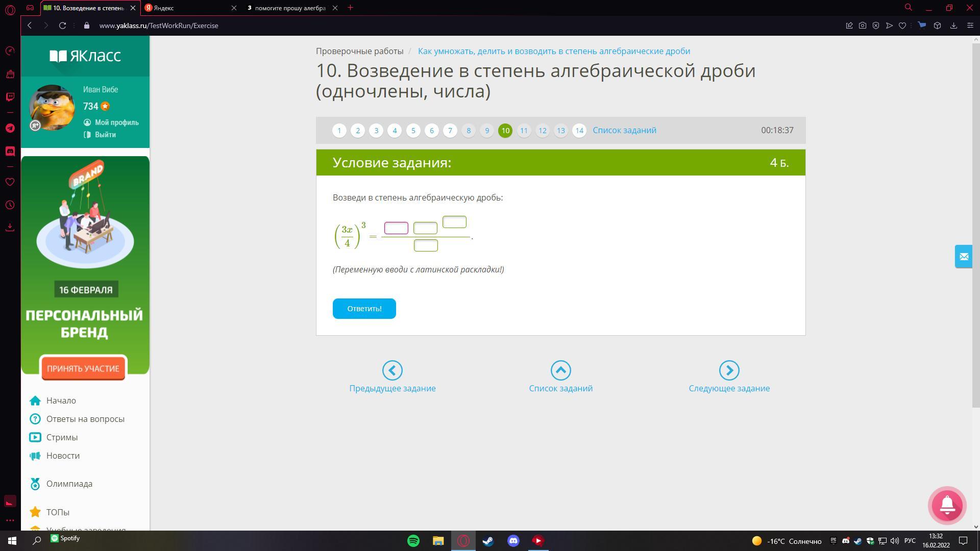The image size is (980, 551).
Task: Open browser downloads icon in toolbar
Action: point(953,26)
